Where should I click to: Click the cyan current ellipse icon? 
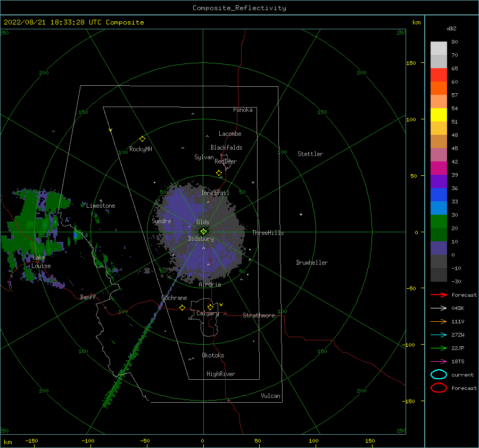[x=439, y=374]
